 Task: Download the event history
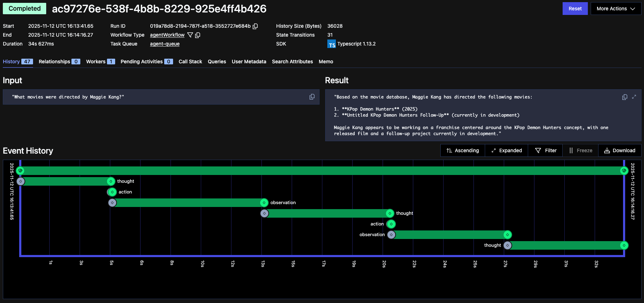(x=620, y=150)
